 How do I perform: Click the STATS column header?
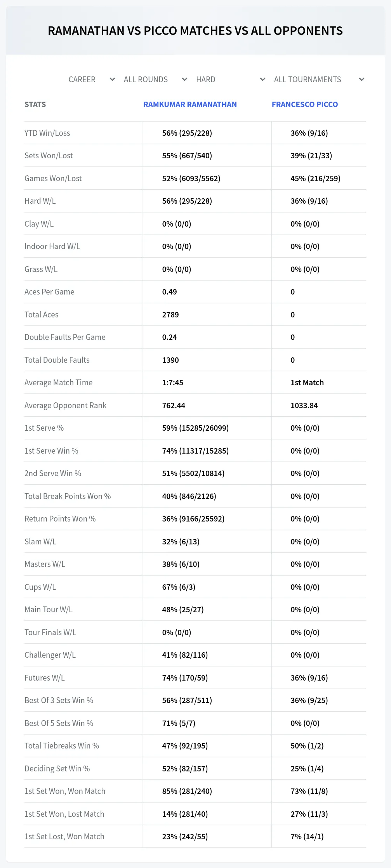click(35, 104)
